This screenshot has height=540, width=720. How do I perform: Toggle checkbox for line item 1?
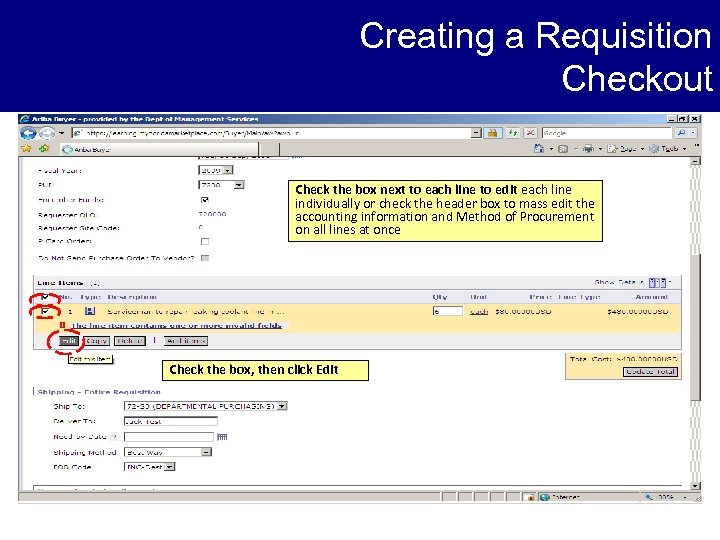45,312
